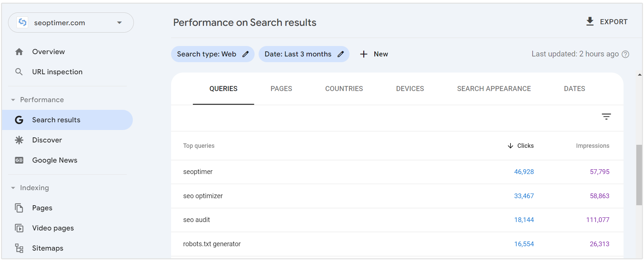644x262 pixels.
Task: Open the seoptimer.com property dropdown
Action: (119, 23)
